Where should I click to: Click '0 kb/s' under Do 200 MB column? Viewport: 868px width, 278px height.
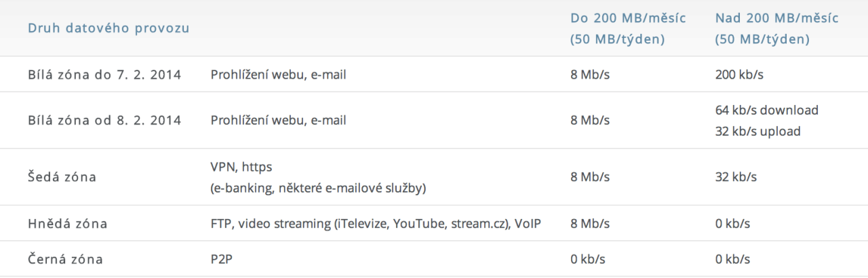[588, 259]
